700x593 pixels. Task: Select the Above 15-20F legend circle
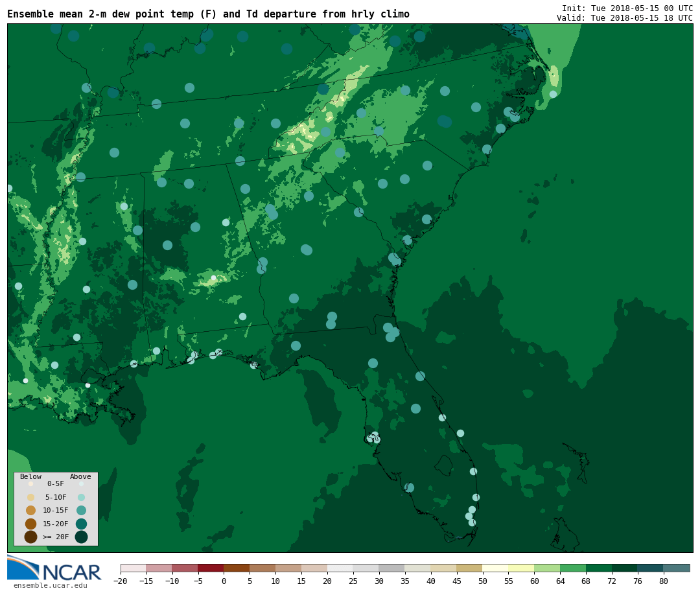click(81, 524)
